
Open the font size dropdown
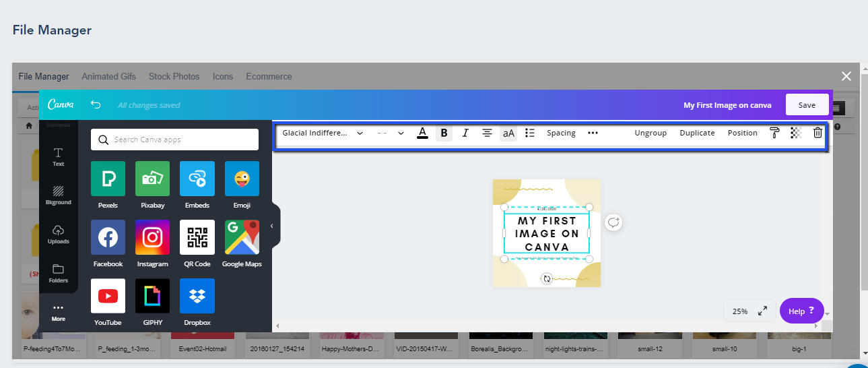tap(391, 133)
